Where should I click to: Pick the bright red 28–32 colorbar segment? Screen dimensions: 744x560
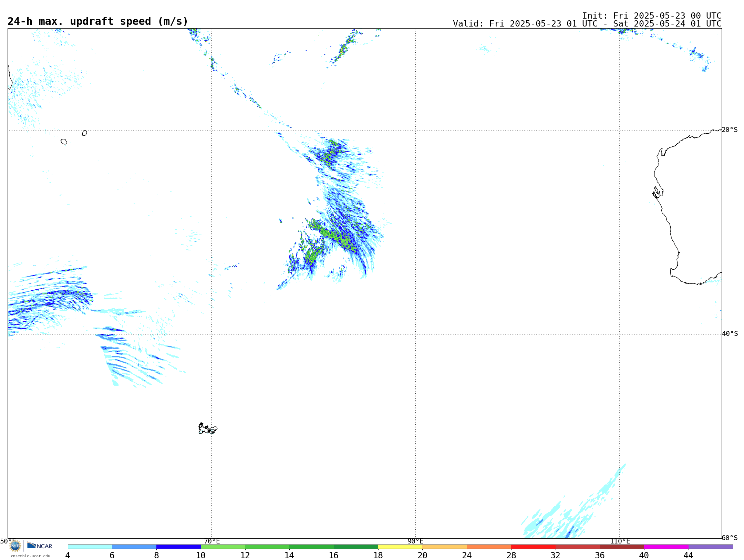pos(533,547)
